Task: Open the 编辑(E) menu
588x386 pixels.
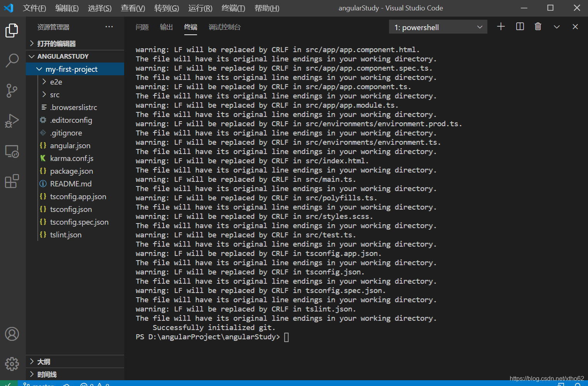Action: click(67, 8)
